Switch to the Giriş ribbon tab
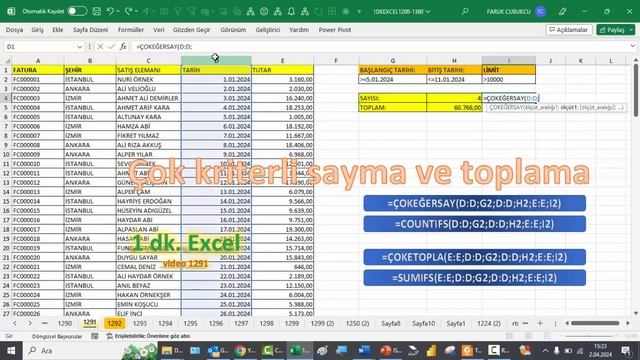Screen dimensions: 640x360 [x=38, y=30]
